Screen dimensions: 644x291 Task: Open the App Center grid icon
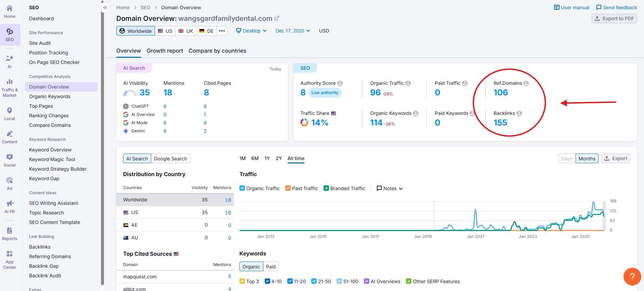pyautogui.click(x=10, y=254)
